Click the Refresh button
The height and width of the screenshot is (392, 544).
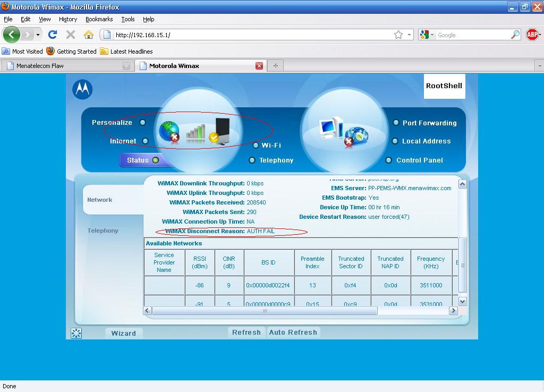coord(246,332)
